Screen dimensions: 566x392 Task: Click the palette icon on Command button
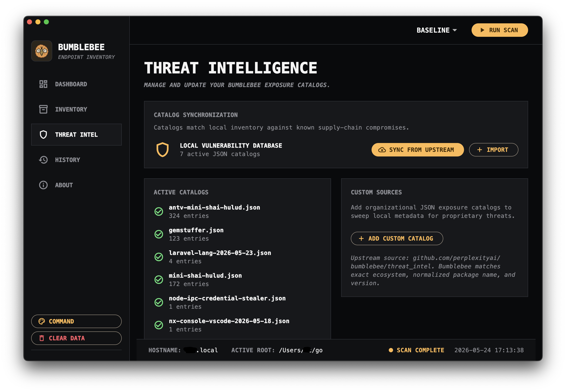click(41, 321)
